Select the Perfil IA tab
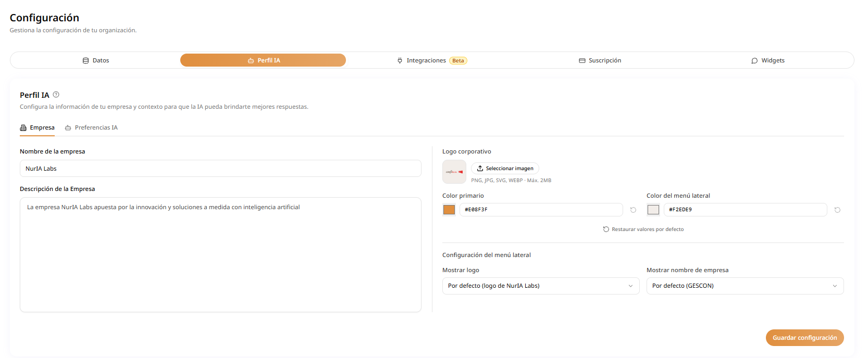Image resolution: width=868 pixels, height=358 pixels. 263,60
